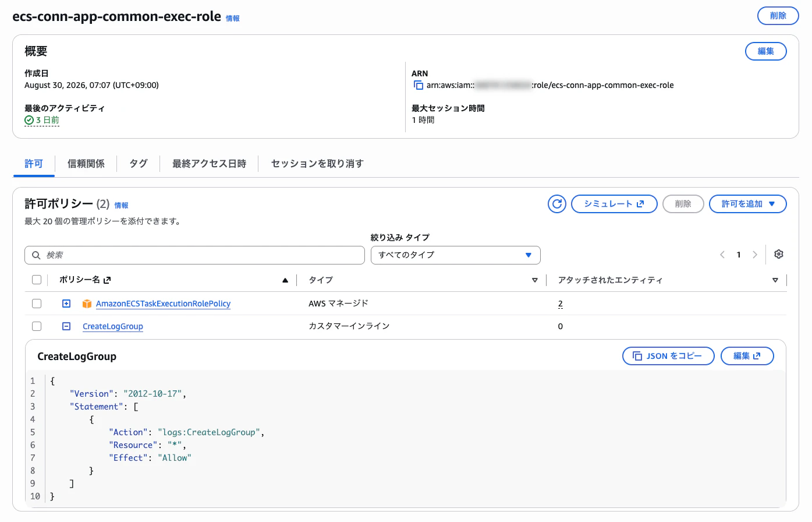Viewport: 812px width, 522px height.
Task: Sort by タイプ column arrow
Action: (x=535, y=280)
